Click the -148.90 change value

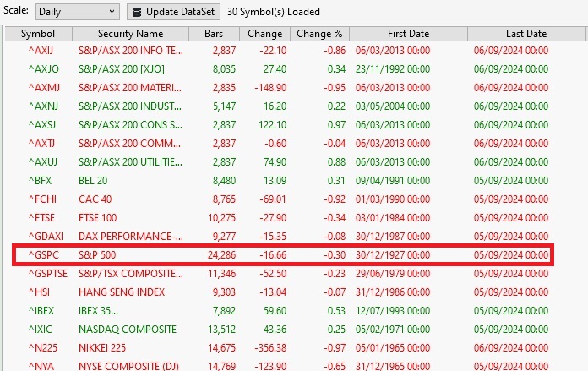[x=270, y=87]
